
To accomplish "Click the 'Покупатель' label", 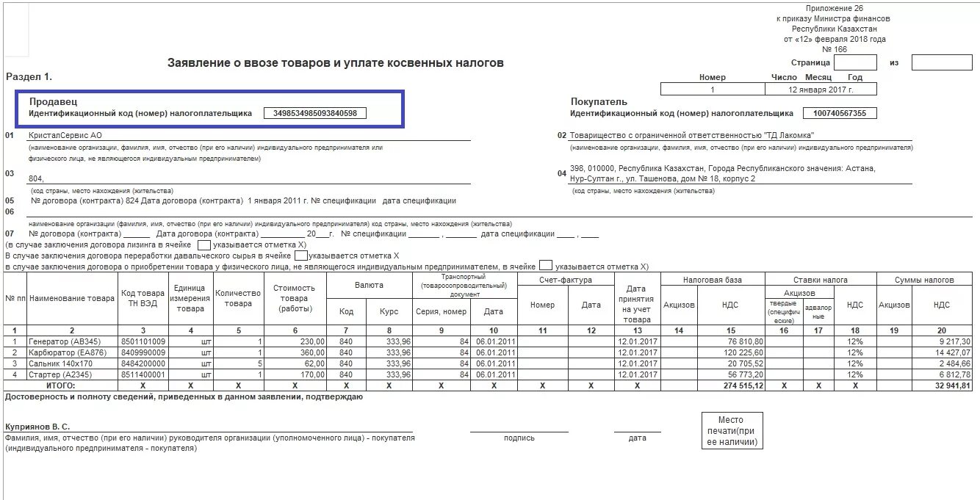I will tap(599, 101).
